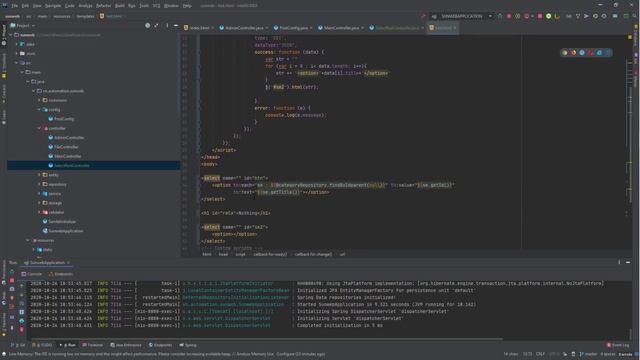Open preview in Opera browser icon

(591, 53)
